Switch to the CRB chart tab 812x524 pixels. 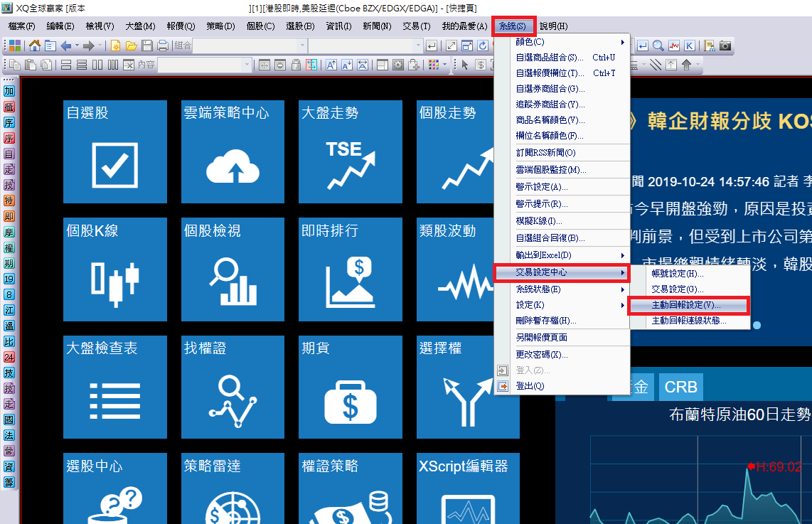click(680, 387)
